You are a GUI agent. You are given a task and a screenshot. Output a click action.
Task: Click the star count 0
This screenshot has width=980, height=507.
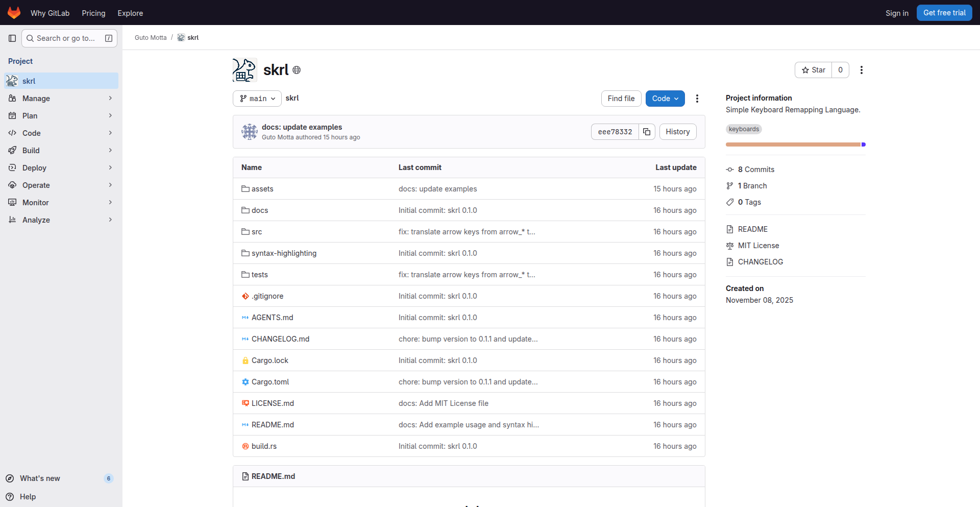pyautogui.click(x=840, y=70)
